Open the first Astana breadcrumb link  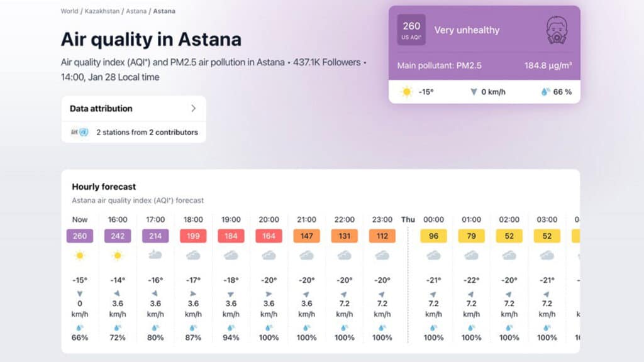click(x=135, y=11)
